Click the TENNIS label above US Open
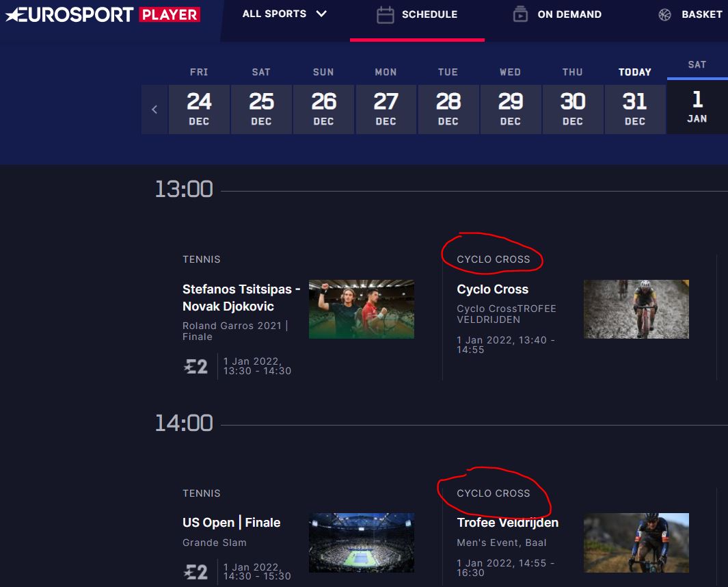728x587 pixels. click(202, 493)
